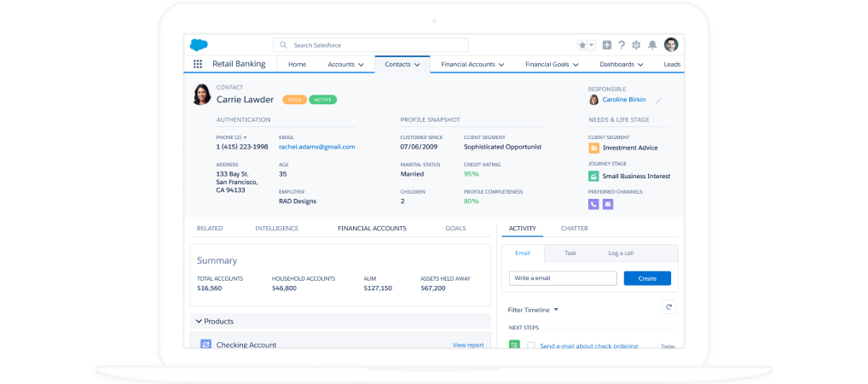Open the notifications bell icon
Viewport: 868px width, 384px height.
coord(652,45)
